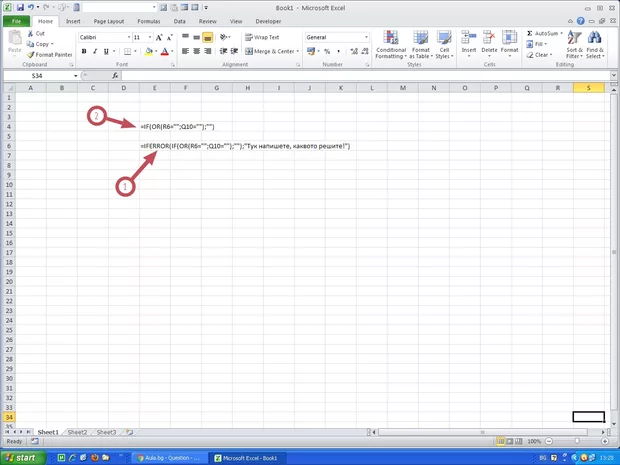Click the Format cells button
The height and width of the screenshot is (465, 620).
click(509, 43)
